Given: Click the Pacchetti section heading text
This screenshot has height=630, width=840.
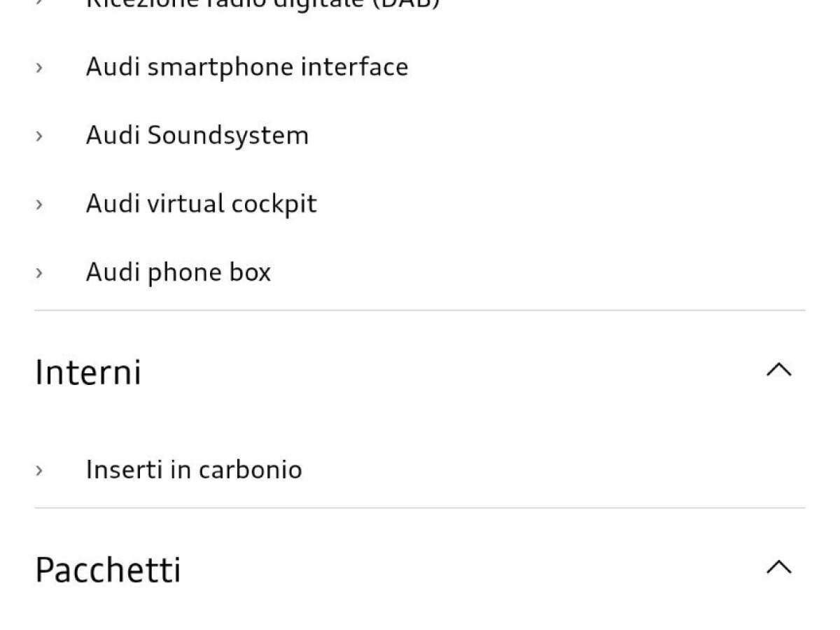Looking at the screenshot, I should 108,569.
